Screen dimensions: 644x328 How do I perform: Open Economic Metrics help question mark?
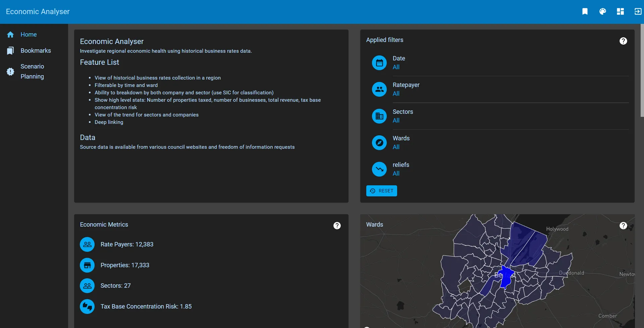[337, 226]
